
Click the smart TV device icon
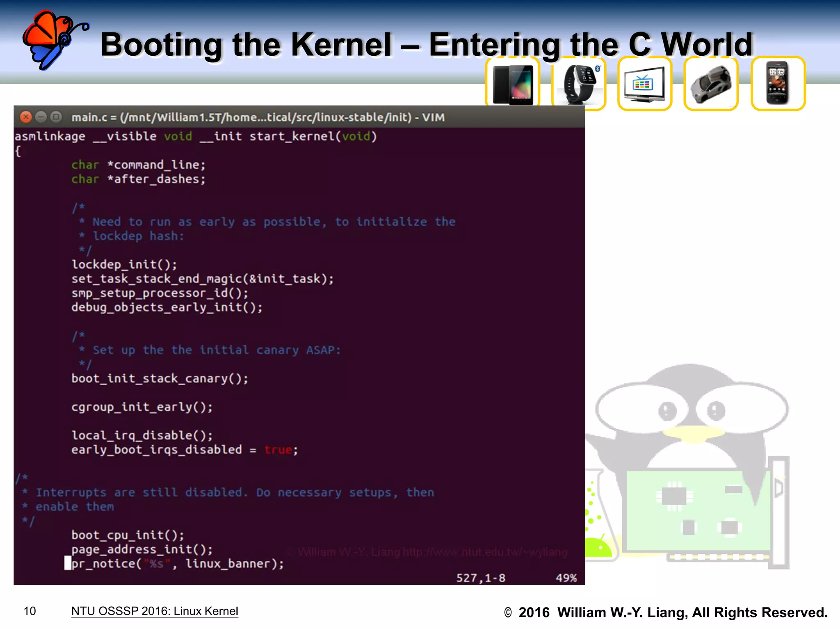coord(644,84)
